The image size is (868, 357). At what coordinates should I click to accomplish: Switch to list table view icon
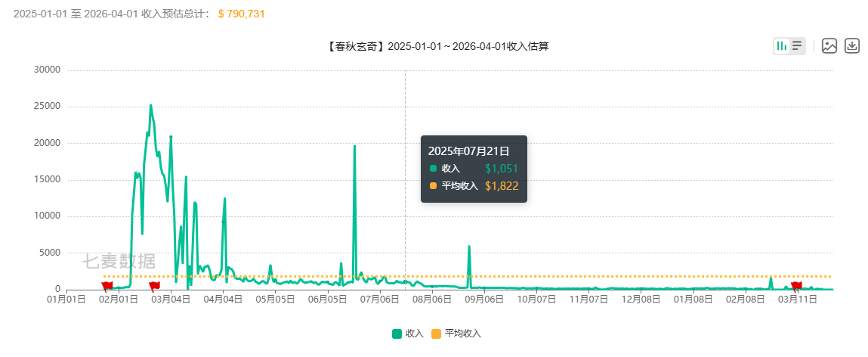tap(797, 46)
